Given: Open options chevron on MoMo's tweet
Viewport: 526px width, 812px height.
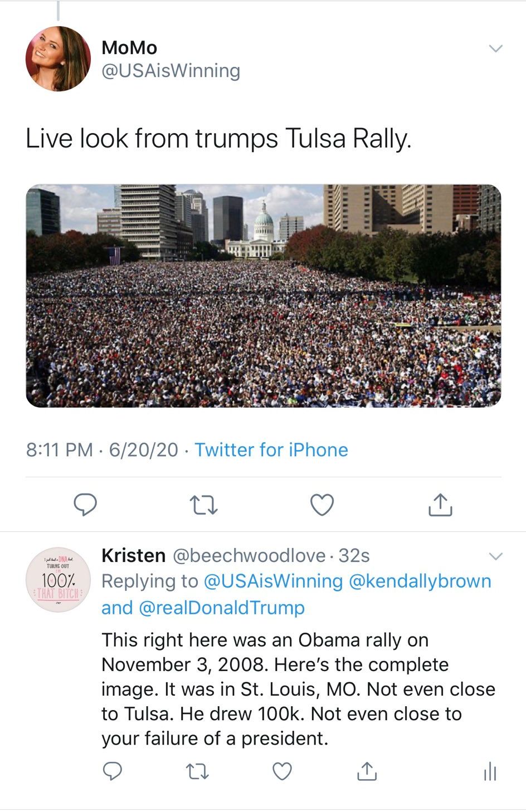Looking at the screenshot, I should click(495, 48).
